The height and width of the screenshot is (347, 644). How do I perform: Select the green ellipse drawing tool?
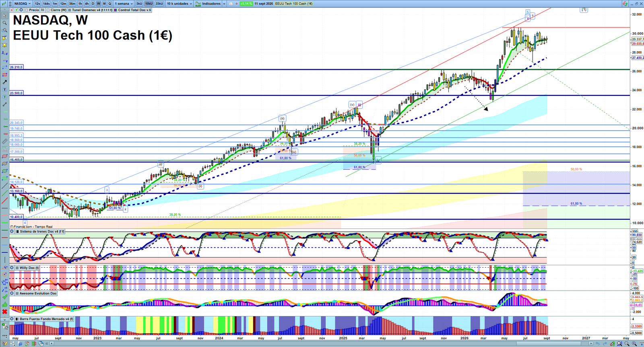[x=4, y=171]
